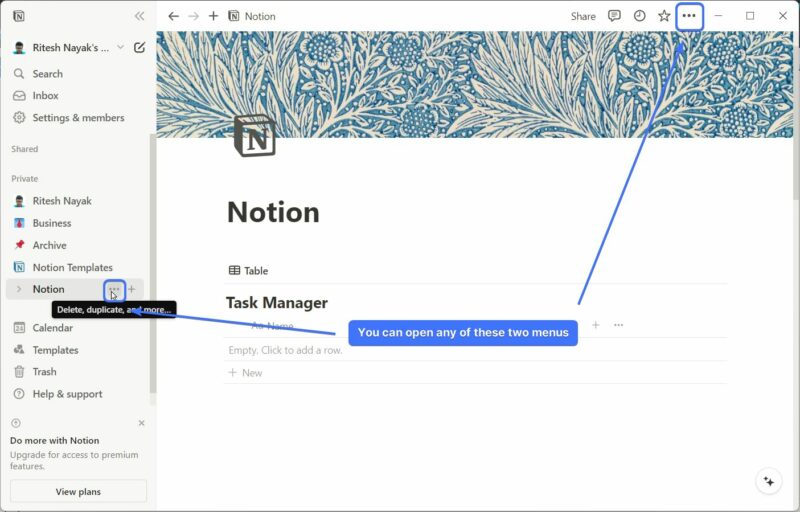Add a new row with New
This screenshot has width=800, height=512.
(245, 373)
